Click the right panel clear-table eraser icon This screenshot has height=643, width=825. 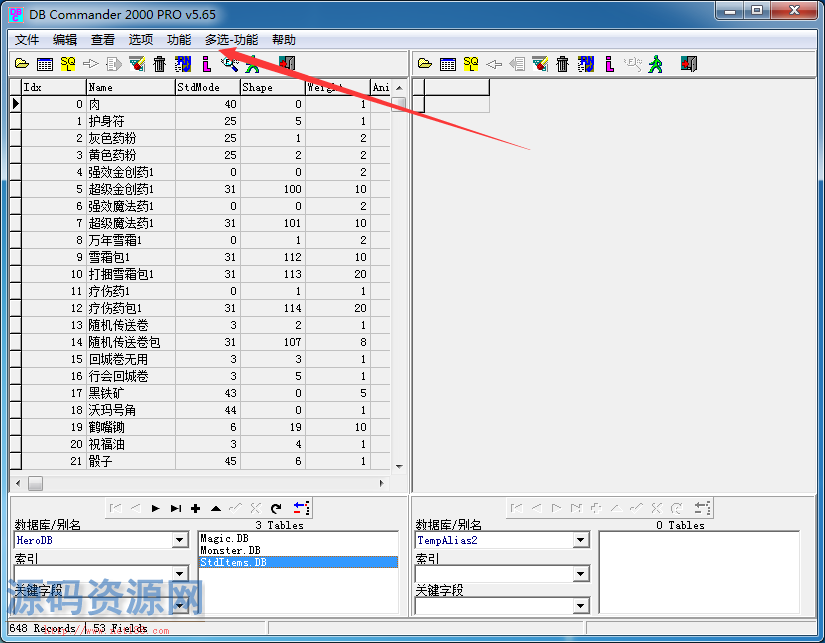point(540,64)
